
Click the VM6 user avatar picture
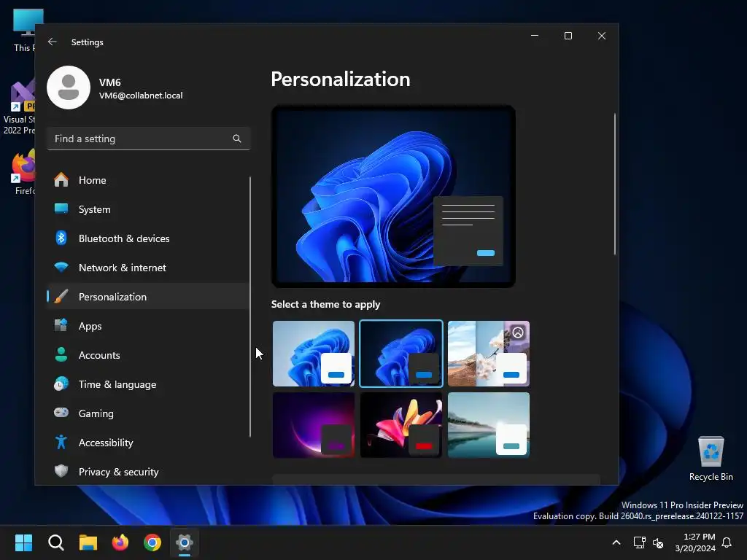69,87
